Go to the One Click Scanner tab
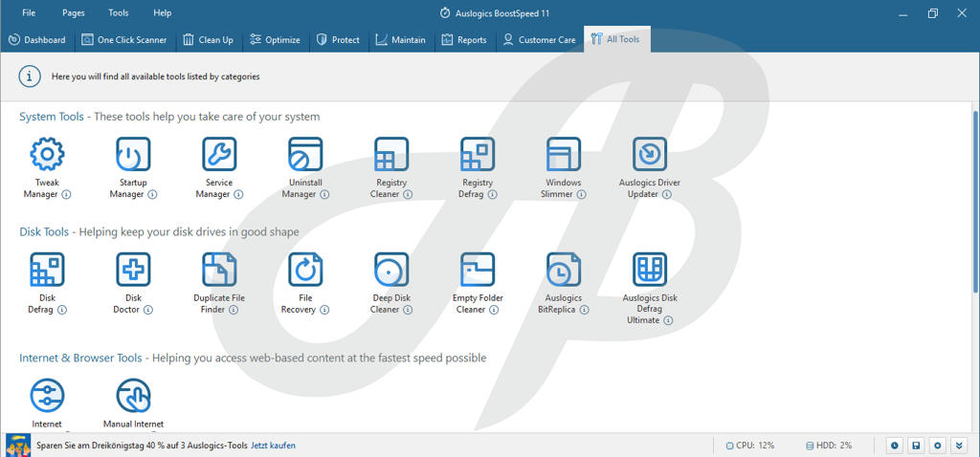 [x=124, y=40]
